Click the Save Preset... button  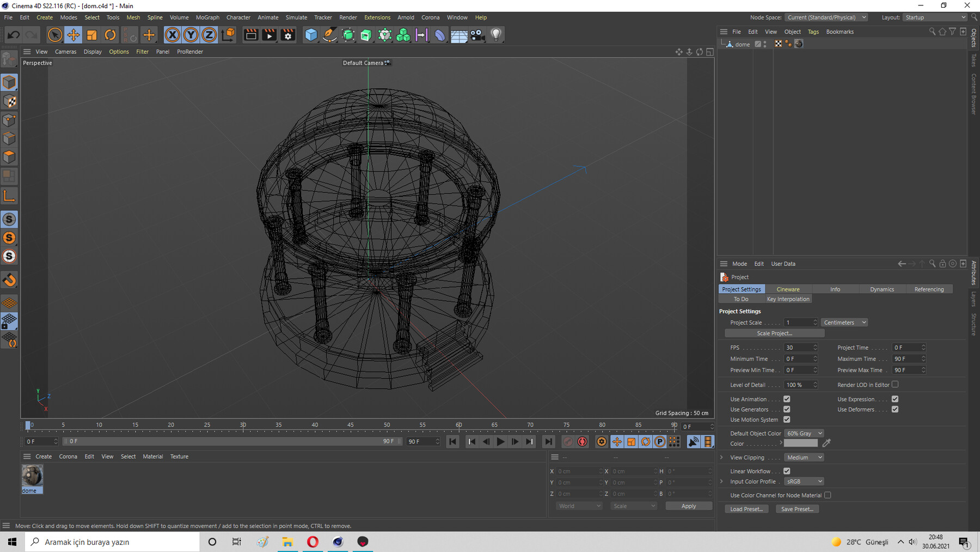coord(797,509)
